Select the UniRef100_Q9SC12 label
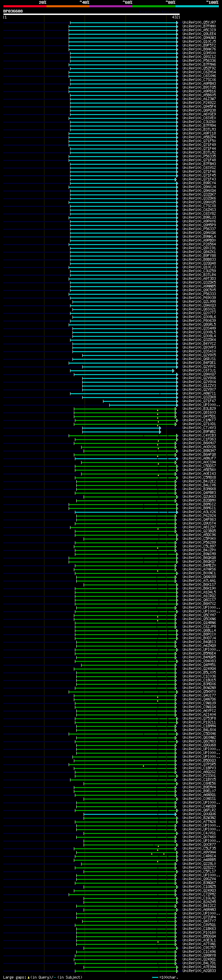The height and width of the screenshot is (980, 222). pyautogui.click(x=199, y=57)
